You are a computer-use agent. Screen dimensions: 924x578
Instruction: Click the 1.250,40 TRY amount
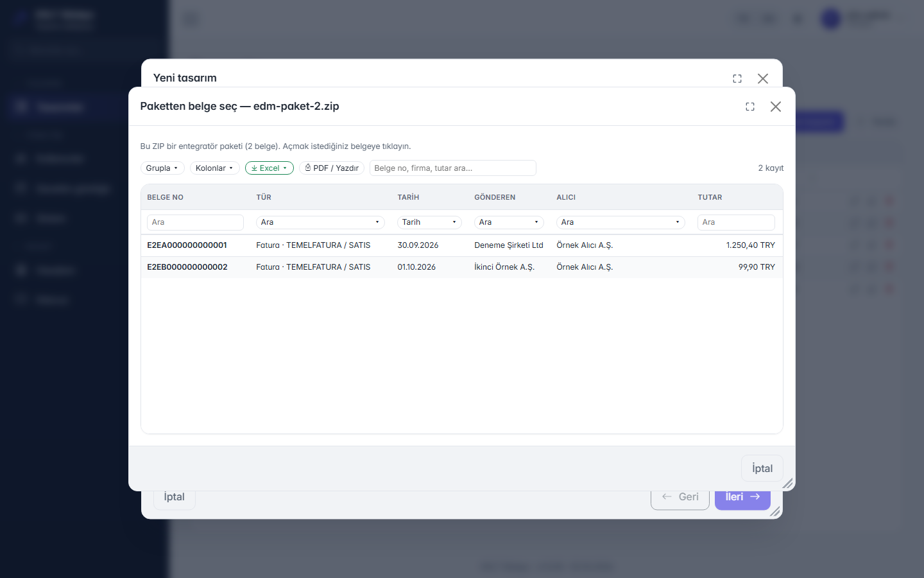(x=751, y=245)
